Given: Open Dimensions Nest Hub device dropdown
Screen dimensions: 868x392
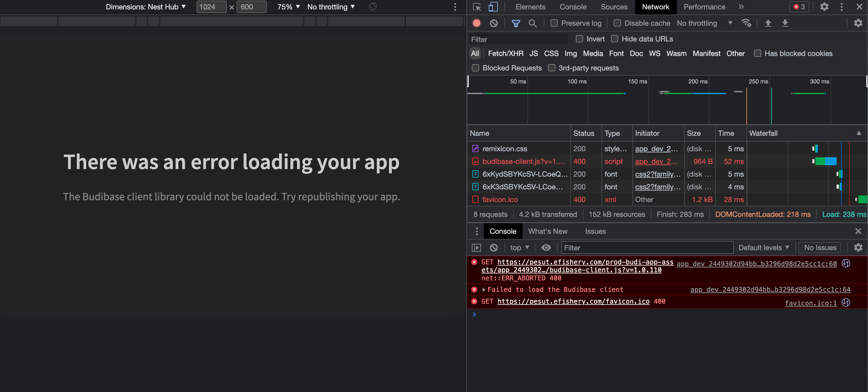Looking at the screenshot, I should (x=145, y=7).
